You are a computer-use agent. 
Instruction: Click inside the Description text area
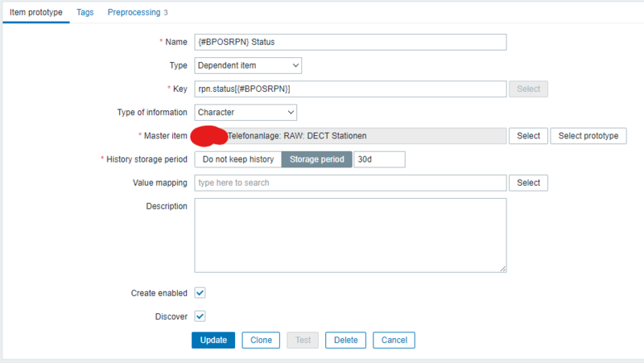350,235
